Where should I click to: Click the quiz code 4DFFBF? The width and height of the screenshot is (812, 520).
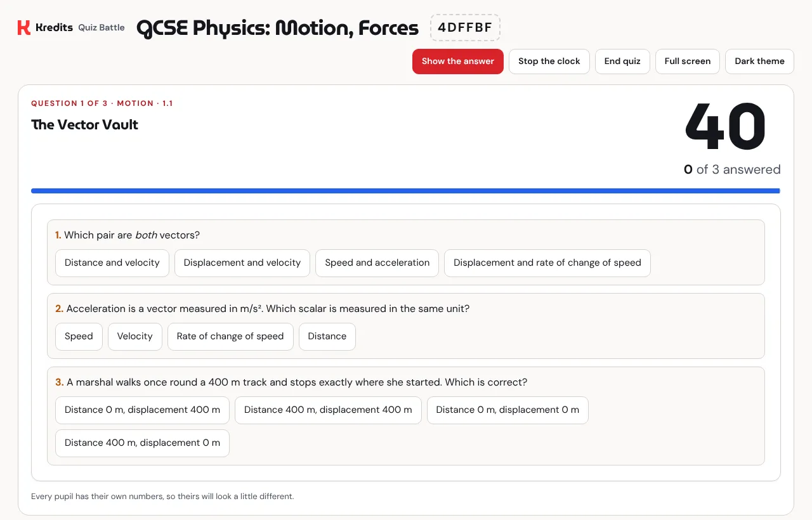point(465,28)
